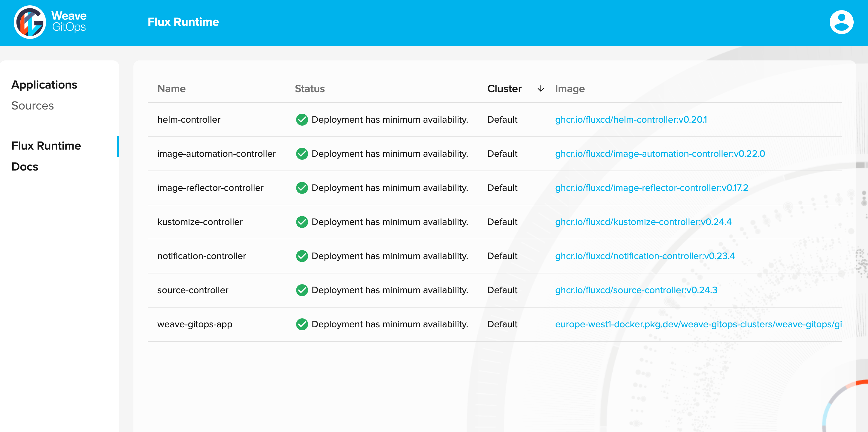868x432 pixels.
Task: Open Docs from the sidebar
Action: (x=25, y=166)
